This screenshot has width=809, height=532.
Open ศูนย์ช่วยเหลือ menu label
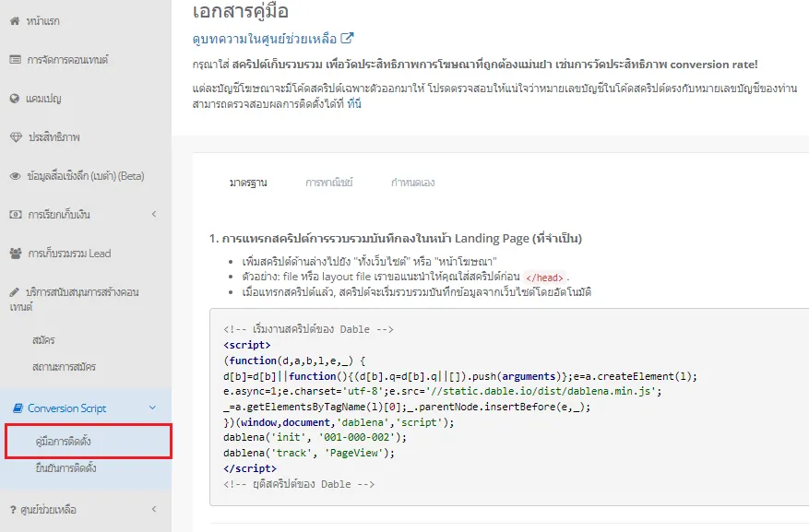[49, 509]
